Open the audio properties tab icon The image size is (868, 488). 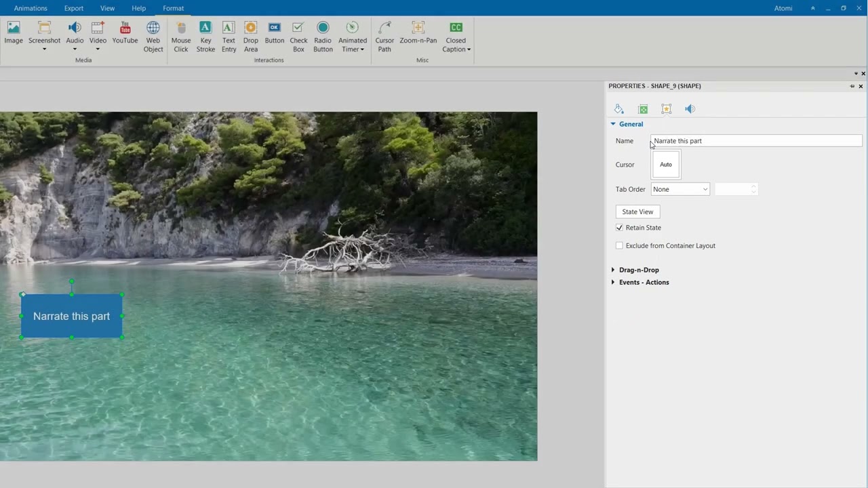pyautogui.click(x=690, y=109)
